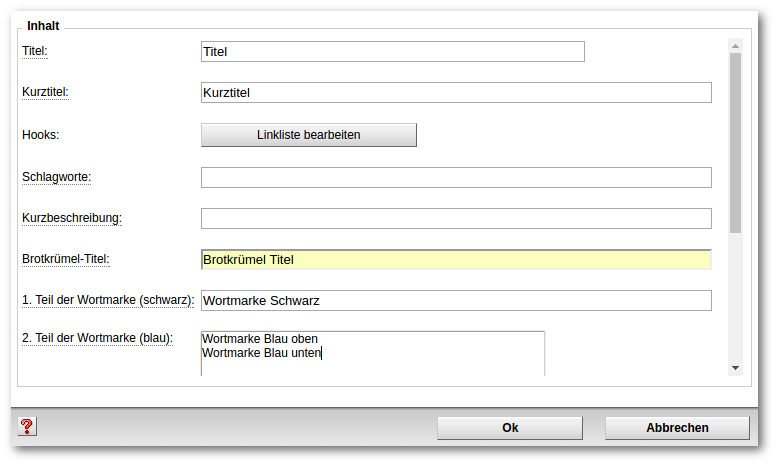Click the Wortmarke Schwarz text field
The image size is (777, 465).
456,301
